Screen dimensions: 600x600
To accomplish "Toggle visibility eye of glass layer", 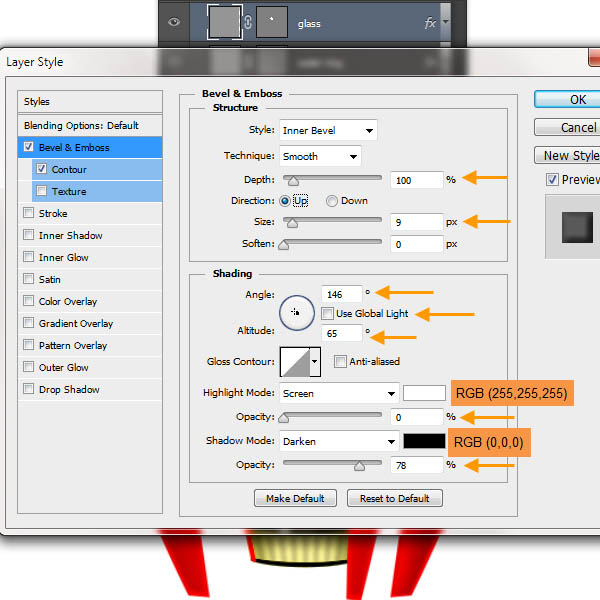I will pyautogui.click(x=174, y=23).
